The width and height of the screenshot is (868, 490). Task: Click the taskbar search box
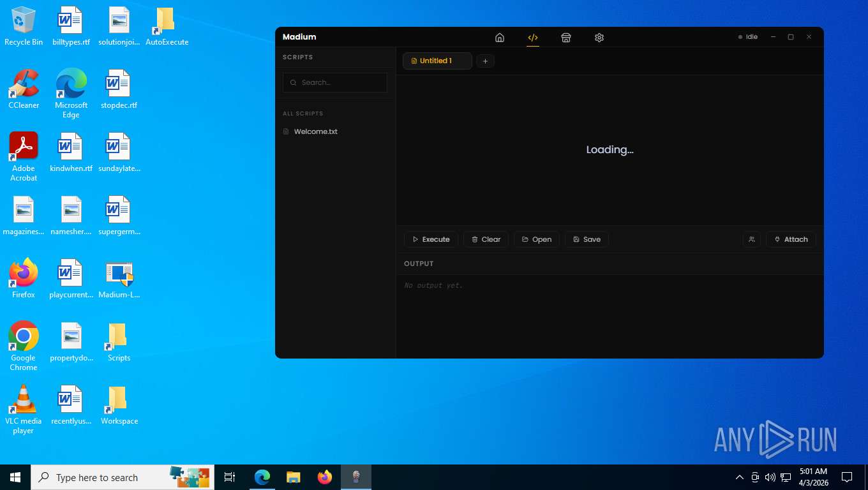click(x=123, y=477)
